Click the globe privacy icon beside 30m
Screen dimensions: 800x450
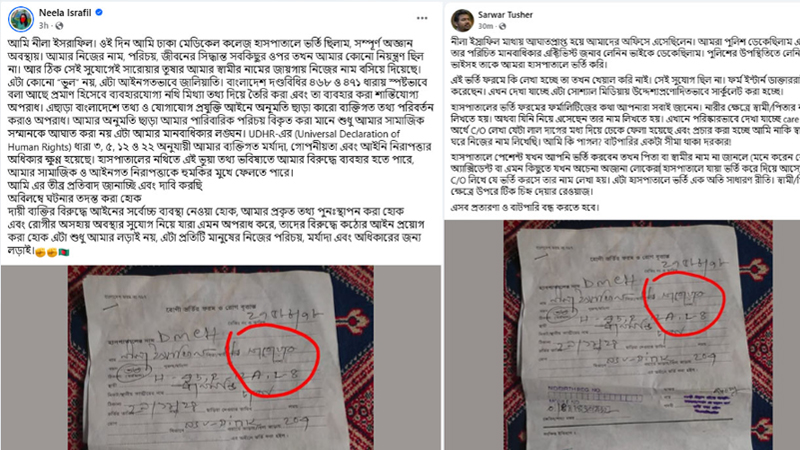tap(503, 26)
